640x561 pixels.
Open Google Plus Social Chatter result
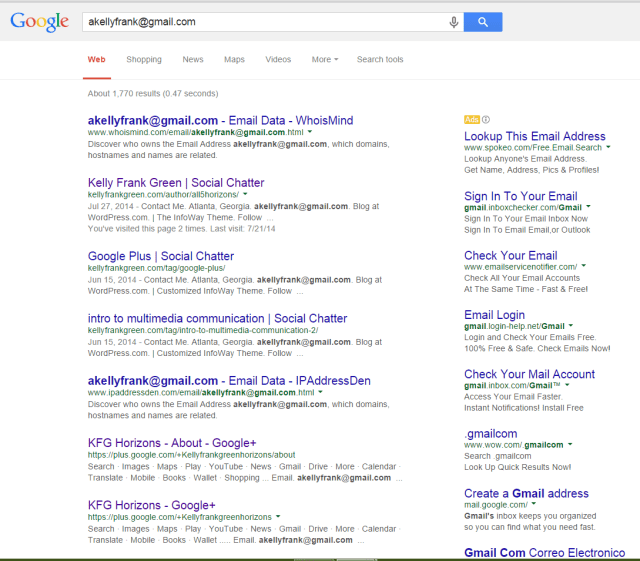(161, 256)
